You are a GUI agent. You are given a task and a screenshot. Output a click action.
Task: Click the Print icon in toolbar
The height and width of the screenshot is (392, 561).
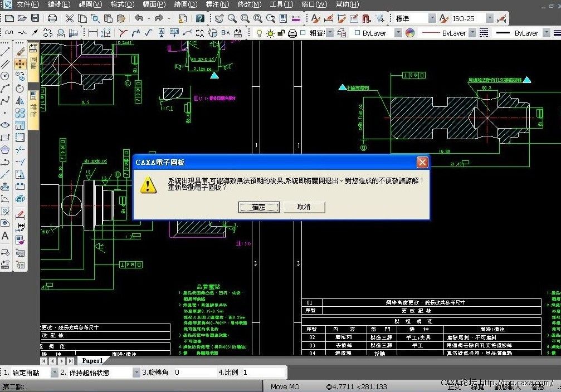click(52, 18)
